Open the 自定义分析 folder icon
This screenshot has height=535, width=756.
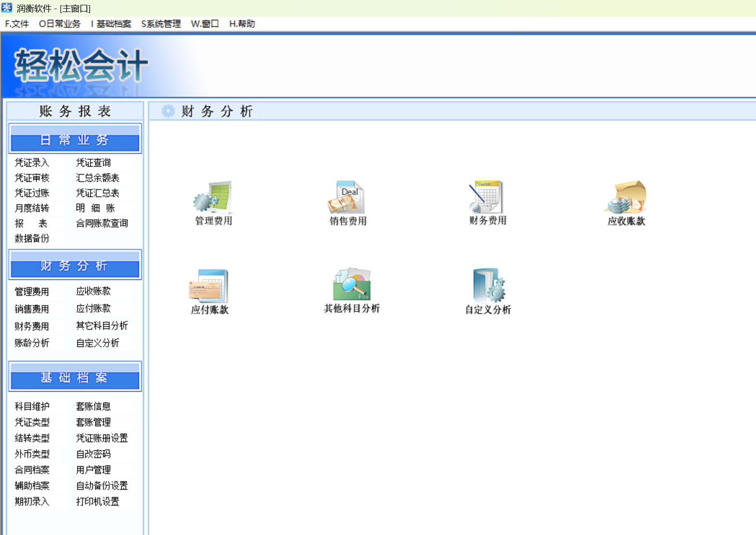tap(488, 286)
